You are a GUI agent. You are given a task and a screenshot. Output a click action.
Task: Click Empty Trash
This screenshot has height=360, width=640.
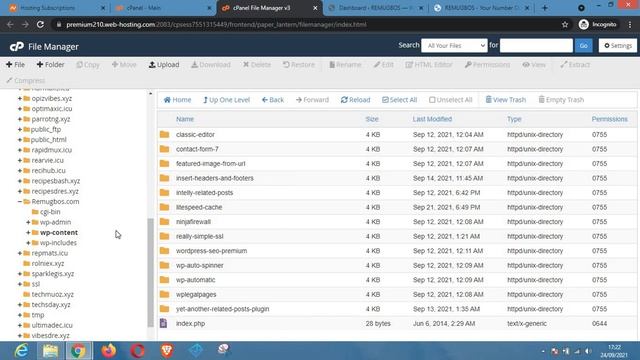point(561,100)
